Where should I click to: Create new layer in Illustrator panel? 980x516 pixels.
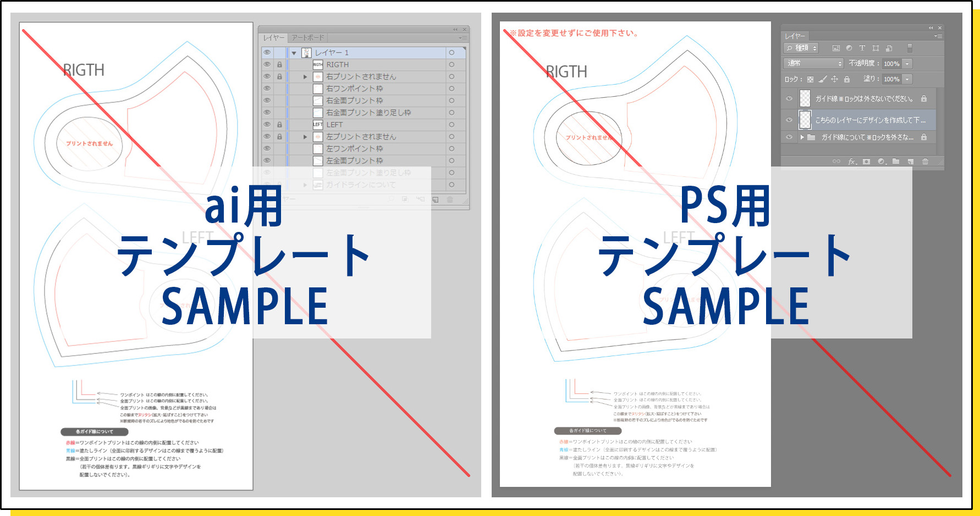coord(435,199)
